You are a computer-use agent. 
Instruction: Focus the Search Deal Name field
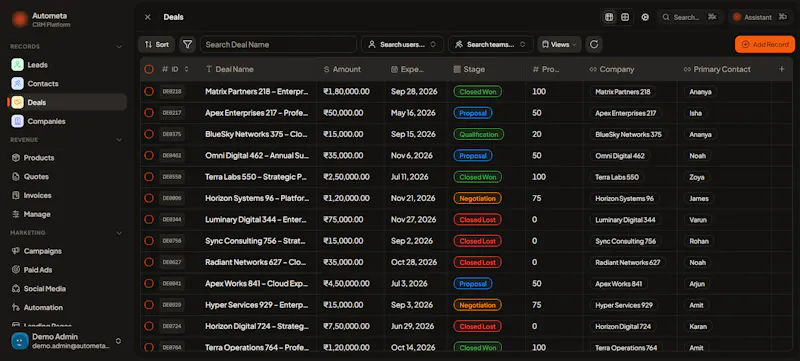tap(278, 44)
